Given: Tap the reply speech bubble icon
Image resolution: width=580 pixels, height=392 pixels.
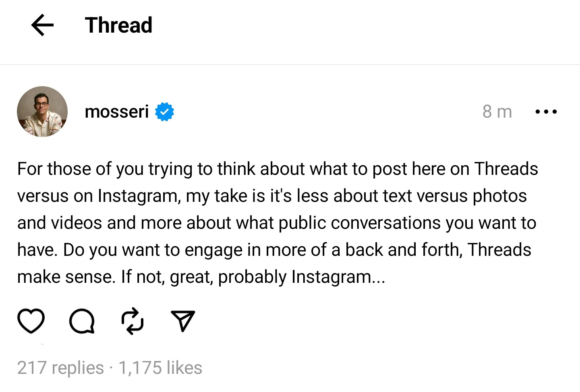Looking at the screenshot, I should click(x=82, y=321).
